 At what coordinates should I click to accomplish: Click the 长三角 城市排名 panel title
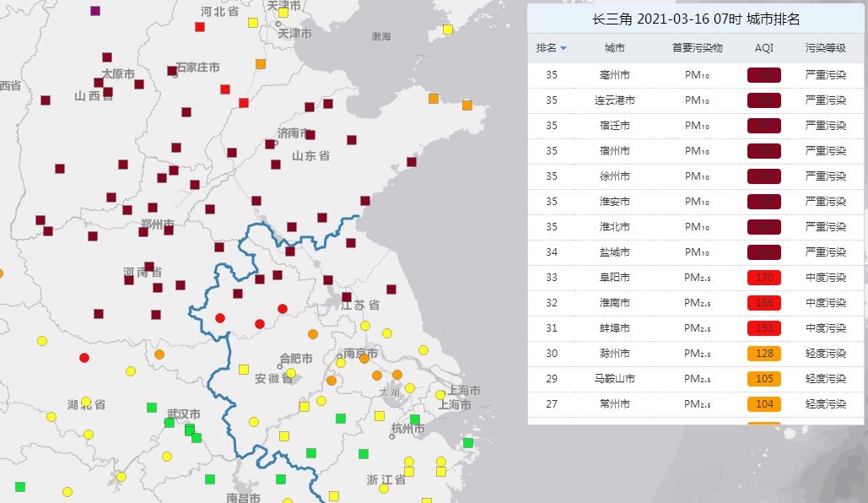(x=696, y=19)
